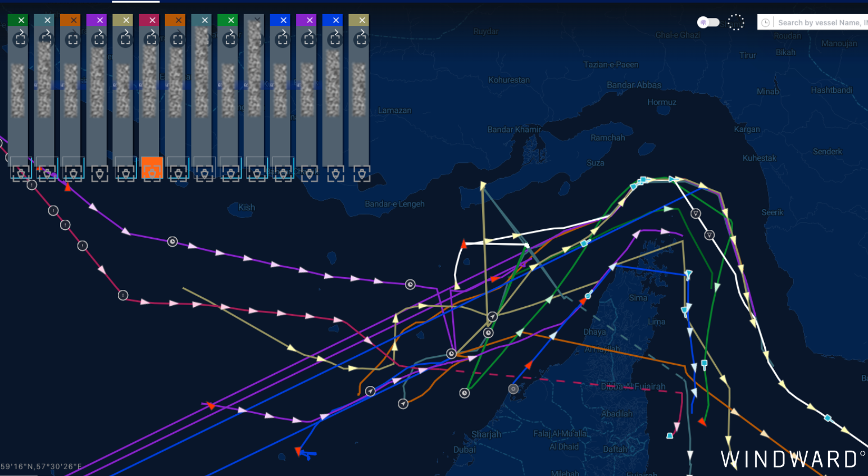This screenshot has width=868, height=476.
Task: Expand the last khaki vessel card chevron
Action: (x=362, y=32)
